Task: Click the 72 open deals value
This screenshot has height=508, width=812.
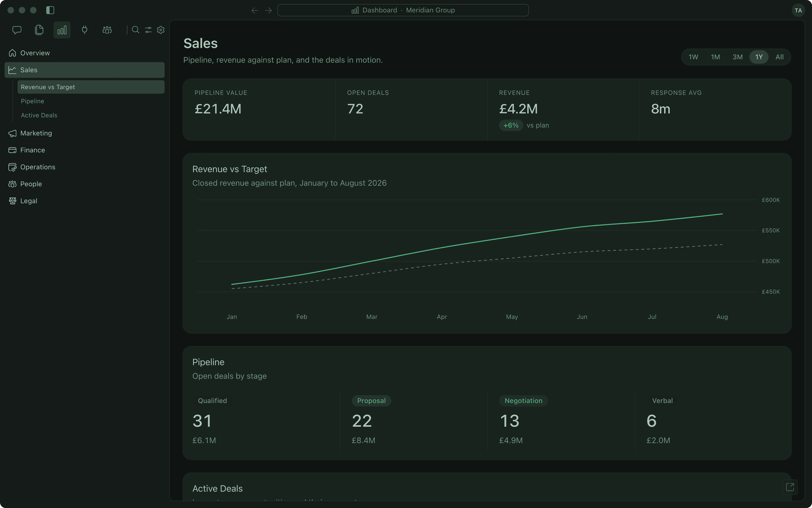Action: pos(355,109)
